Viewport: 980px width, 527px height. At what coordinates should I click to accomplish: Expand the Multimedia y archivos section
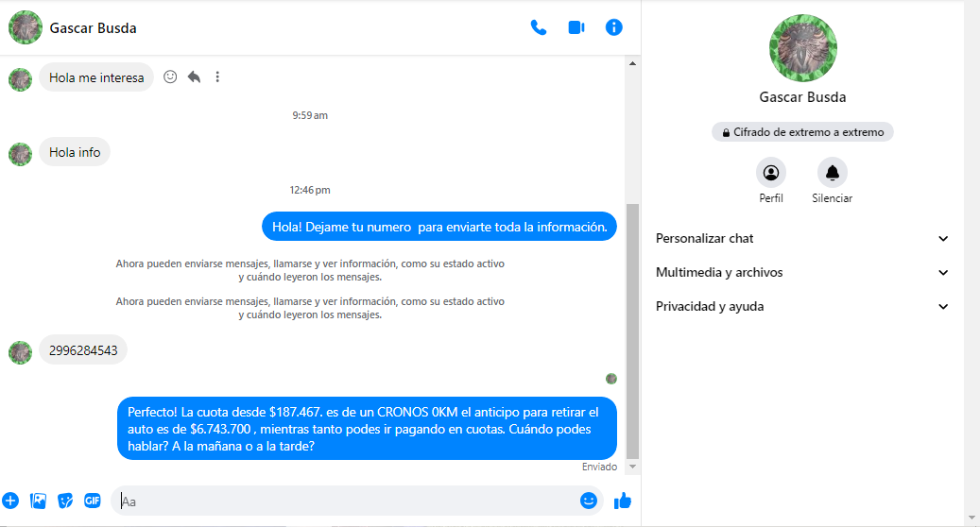coord(802,272)
